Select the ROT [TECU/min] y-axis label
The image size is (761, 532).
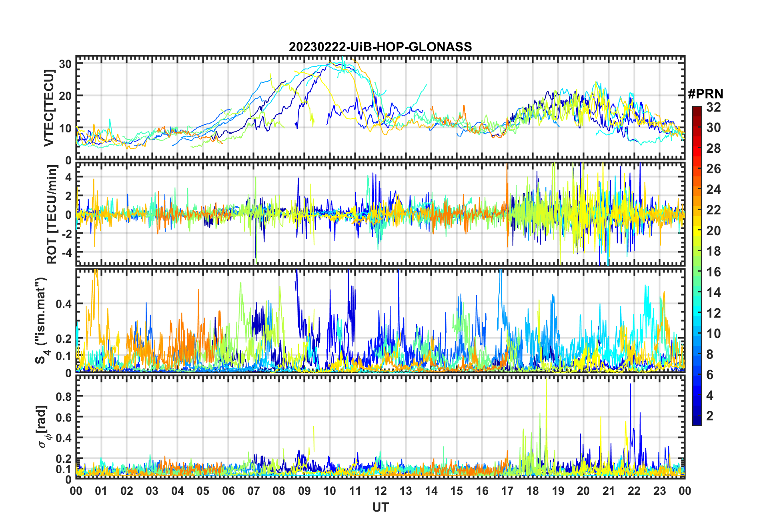coord(52,214)
